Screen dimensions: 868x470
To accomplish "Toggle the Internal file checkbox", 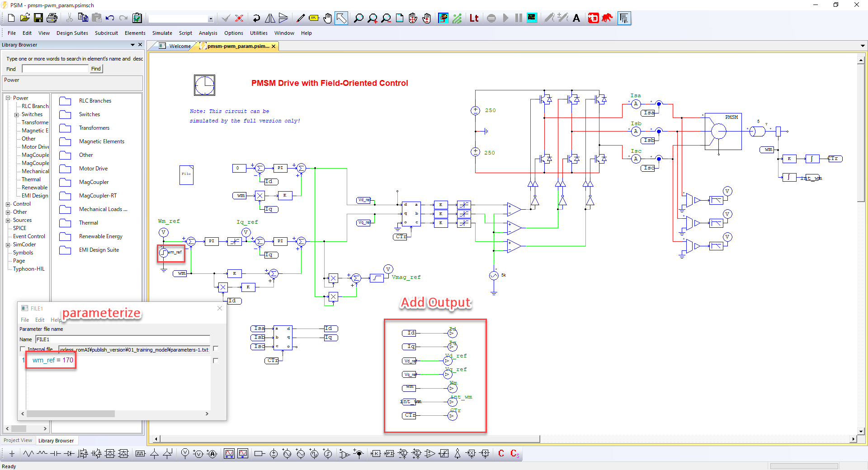I will [x=23, y=349].
